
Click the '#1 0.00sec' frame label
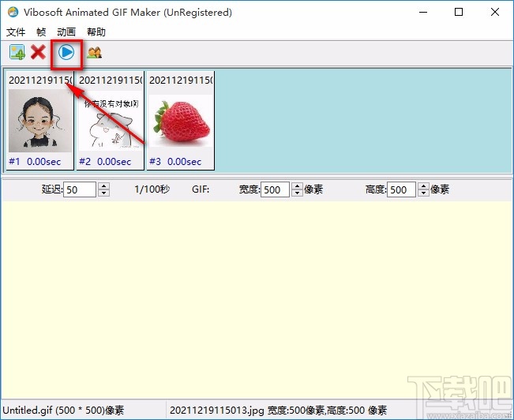(x=35, y=161)
